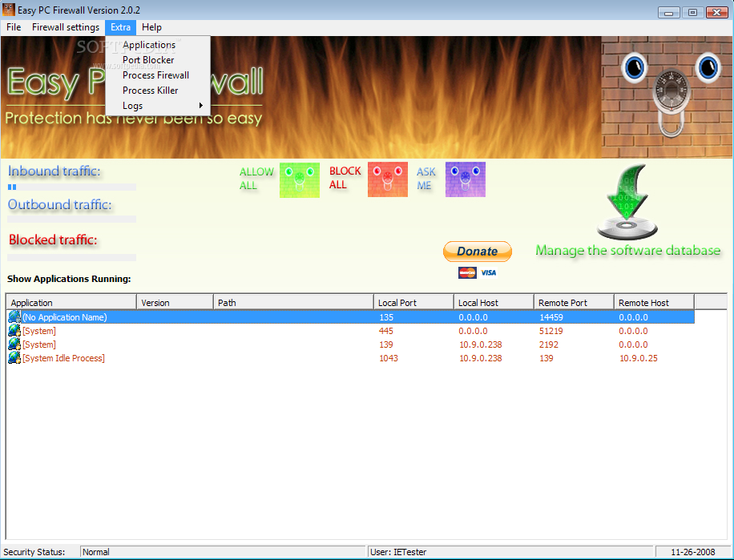Select the (No Application Name) row
Screen dimensions: 734x560
point(351,317)
